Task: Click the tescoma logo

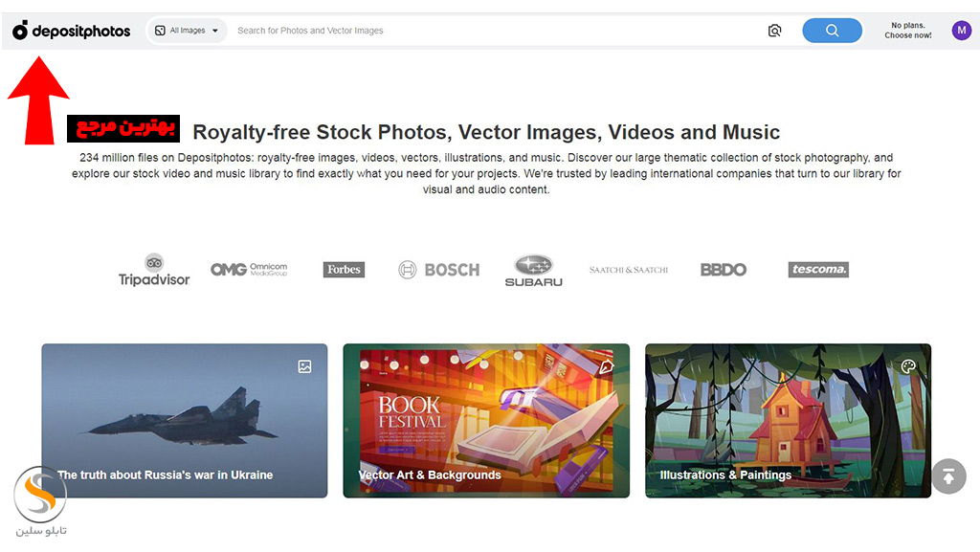Action: pyautogui.click(x=818, y=270)
